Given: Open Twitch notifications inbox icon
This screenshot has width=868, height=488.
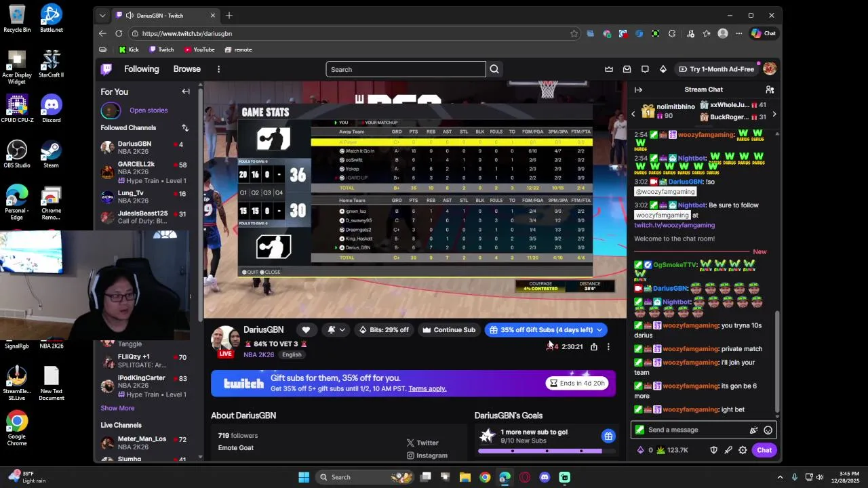Looking at the screenshot, I should [x=627, y=69].
